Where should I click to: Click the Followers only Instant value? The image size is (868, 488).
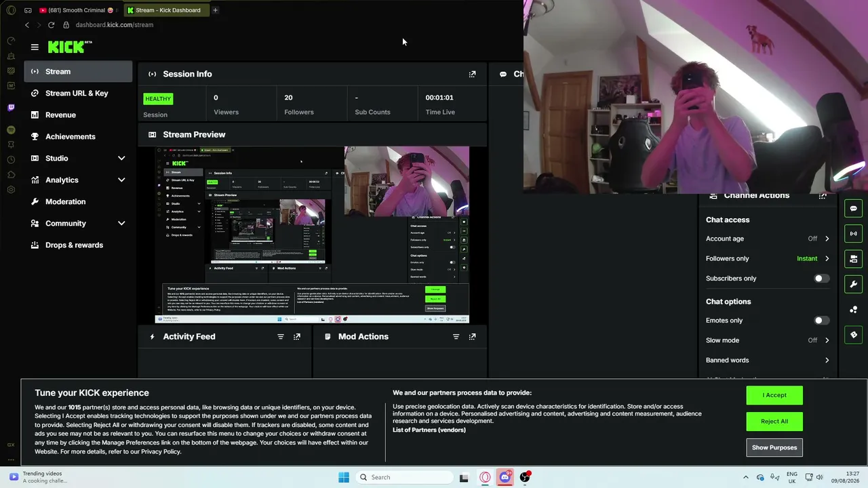[x=807, y=258]
